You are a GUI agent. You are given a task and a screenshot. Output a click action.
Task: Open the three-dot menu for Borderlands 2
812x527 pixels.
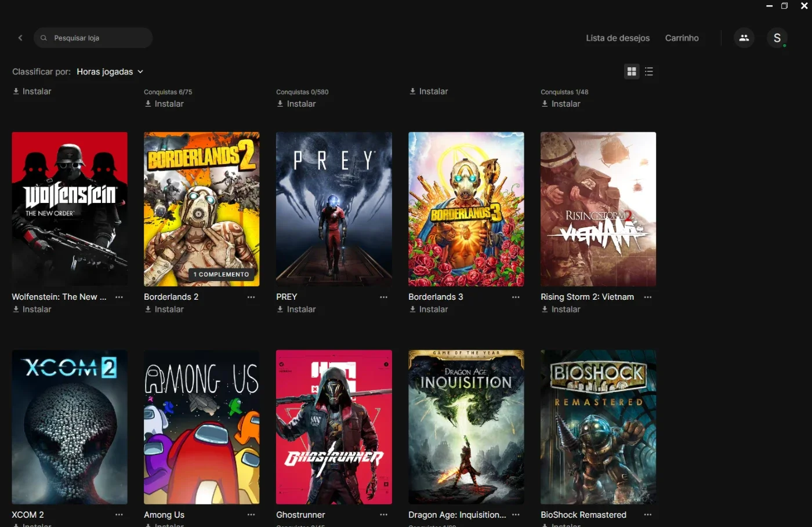[251, 297]
